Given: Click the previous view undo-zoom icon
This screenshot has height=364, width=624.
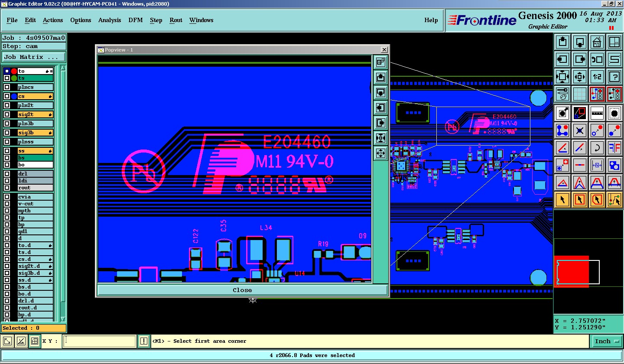Looking at the screenshot, I should pos(597,59).
